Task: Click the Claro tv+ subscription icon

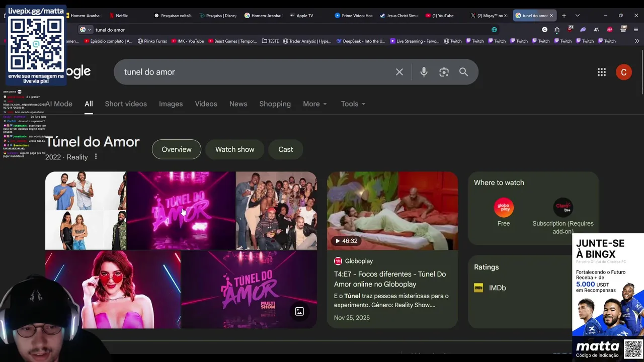Action: click(563, 208)
